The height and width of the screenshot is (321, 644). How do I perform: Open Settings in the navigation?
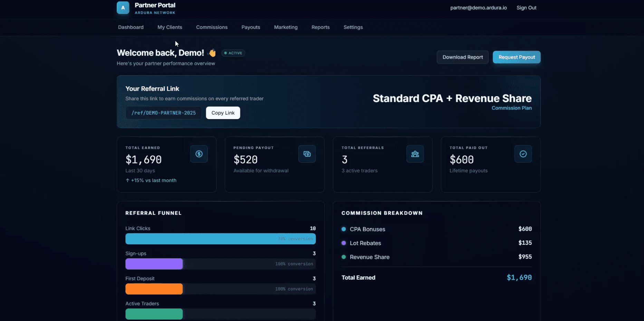pyautogui.click(x=353, y=27)
